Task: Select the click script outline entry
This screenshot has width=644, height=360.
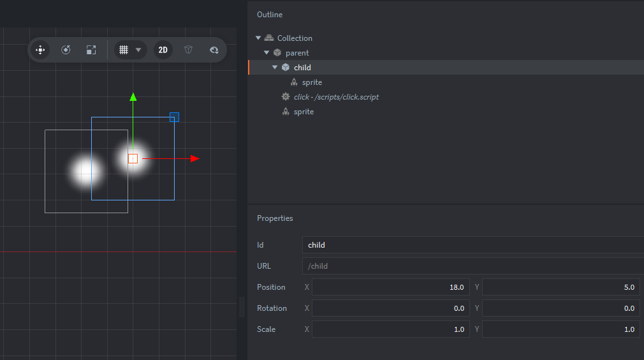Action: coord(336,97)
